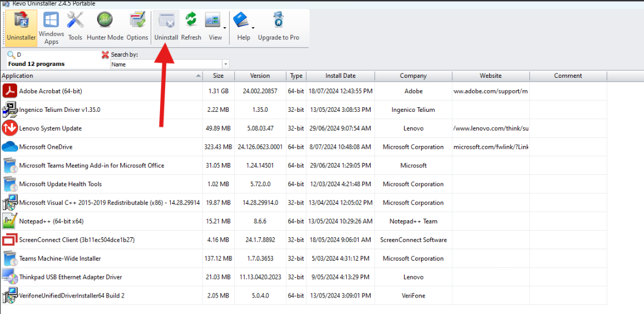Open the Tools module

tap(75, 27)
